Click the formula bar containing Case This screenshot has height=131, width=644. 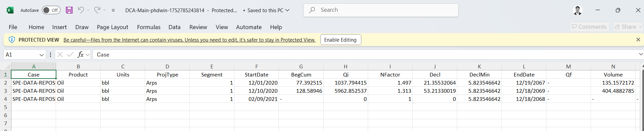365,54
